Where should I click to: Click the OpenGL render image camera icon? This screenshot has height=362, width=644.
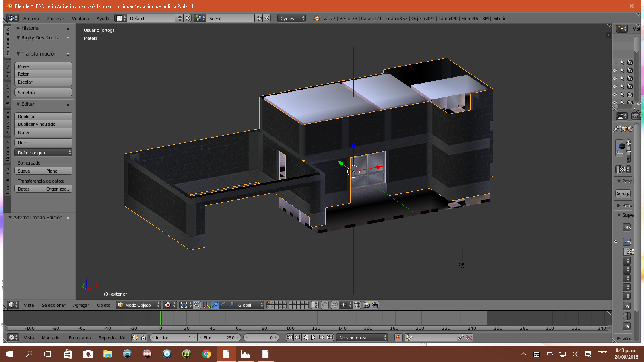[367, 305]
